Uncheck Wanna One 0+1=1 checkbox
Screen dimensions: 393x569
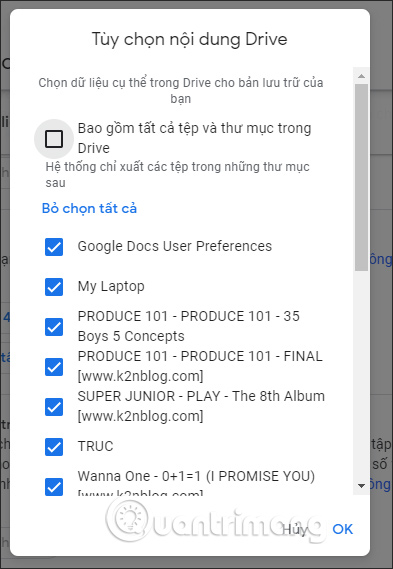coord(54,487)
